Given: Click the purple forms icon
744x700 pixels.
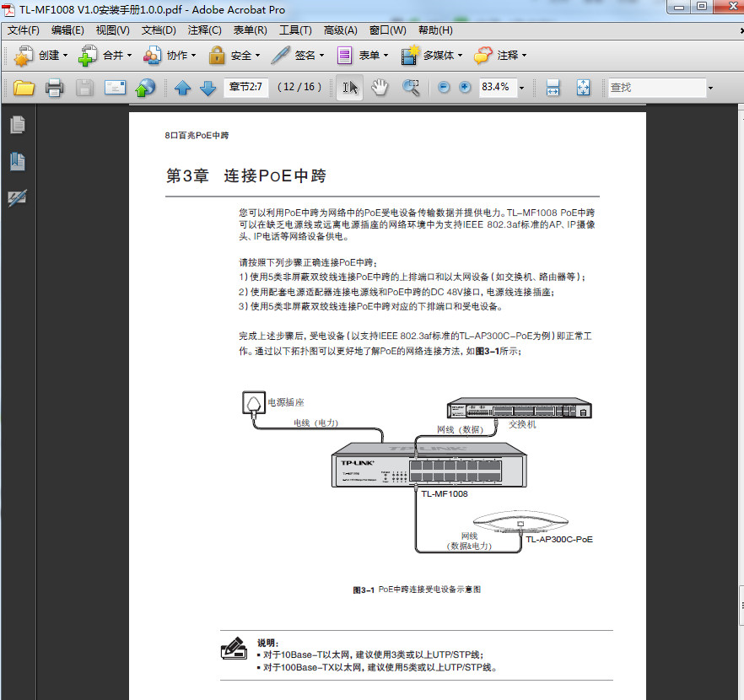Looking at the screenshot, I should pyautogui.click(x=344, y=56).
